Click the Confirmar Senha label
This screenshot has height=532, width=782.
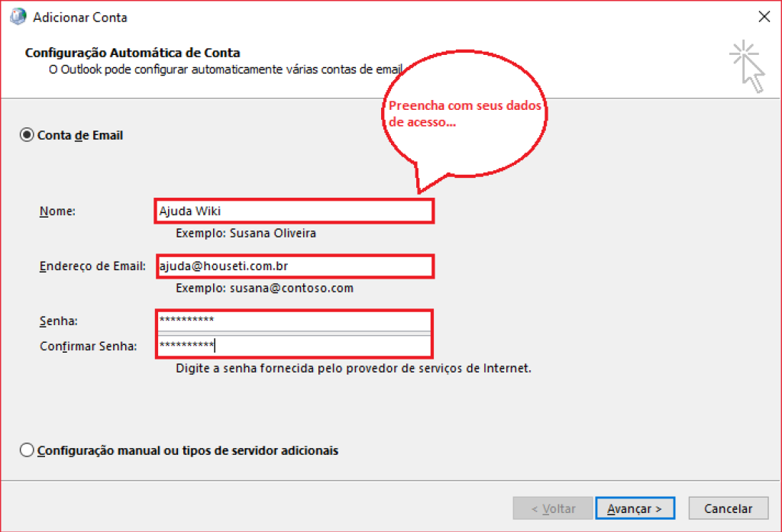pyautogui.click(x=89, y=347)
